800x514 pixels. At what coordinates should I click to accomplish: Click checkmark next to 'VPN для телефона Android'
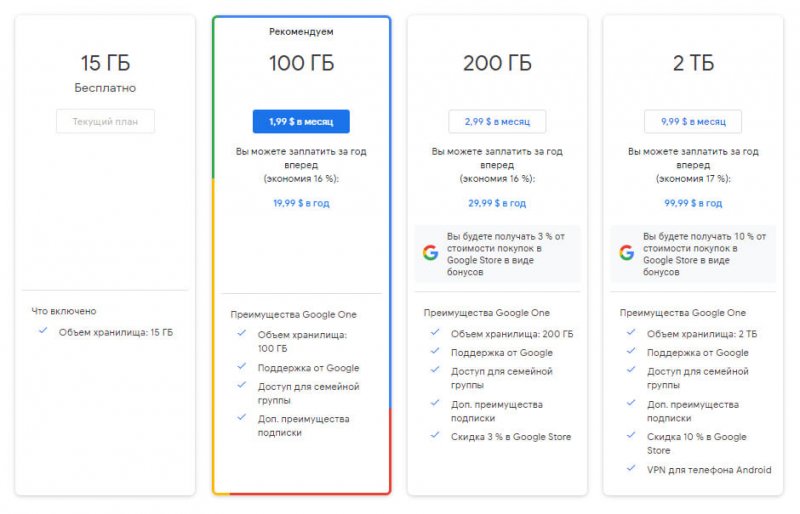631,469
